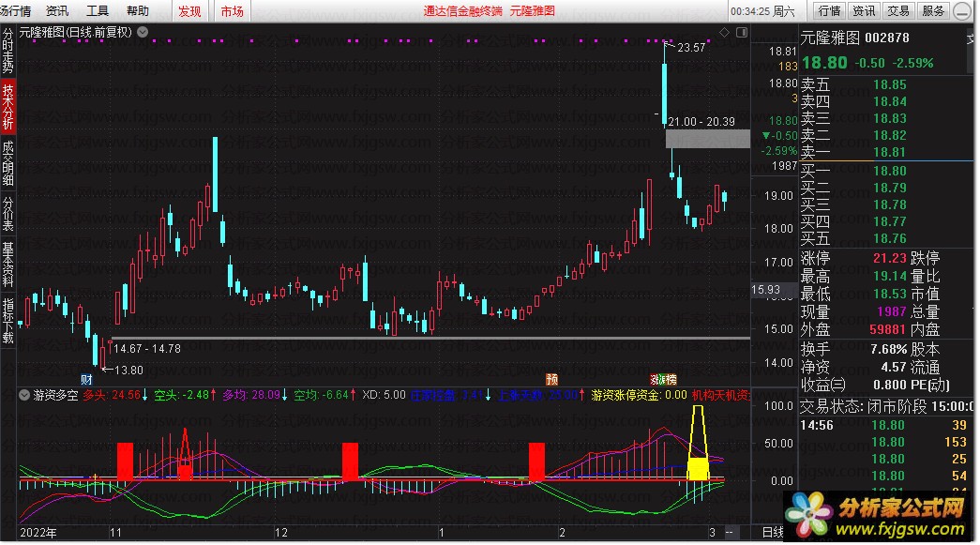The width and height of the screenshot is (980, 545).
Task: Click the 资讯 button at the top right
Action: click(864, 10)
